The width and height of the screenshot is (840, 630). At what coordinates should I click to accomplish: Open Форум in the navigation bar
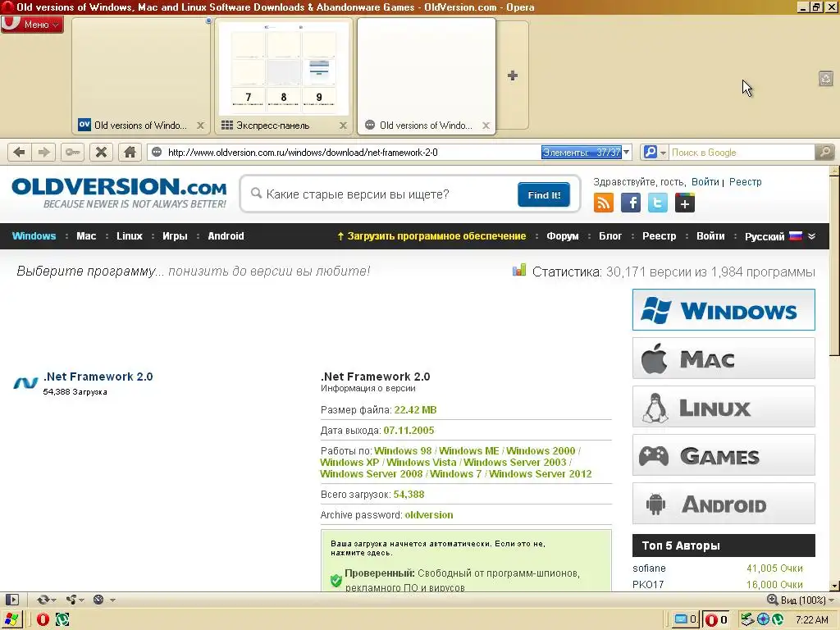[563, 236]
